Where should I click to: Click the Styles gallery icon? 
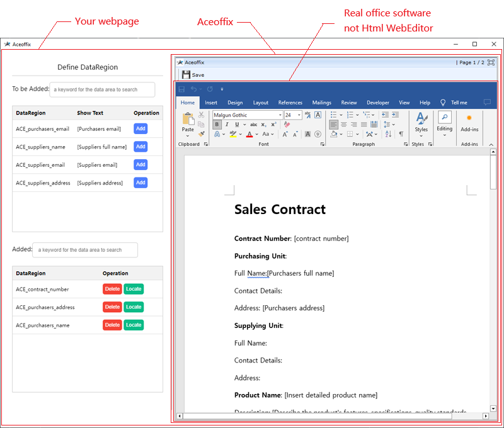coord(421,118)
